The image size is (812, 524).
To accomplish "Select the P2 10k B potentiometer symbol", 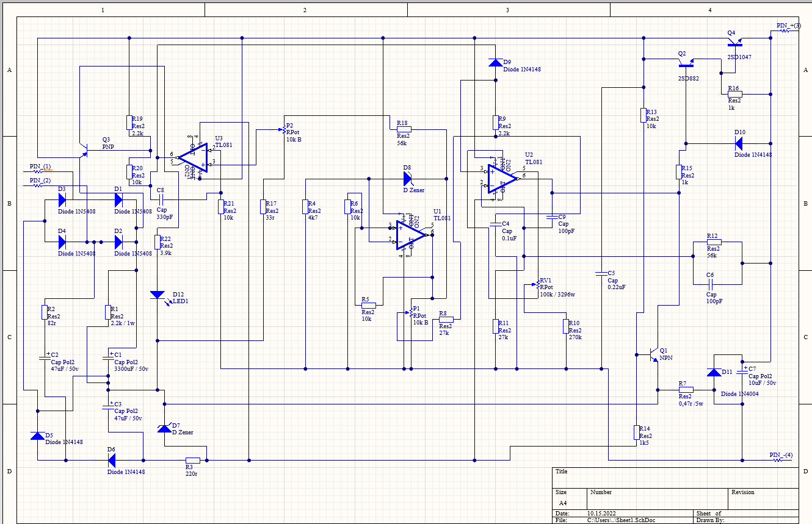I will click(282, 130).
